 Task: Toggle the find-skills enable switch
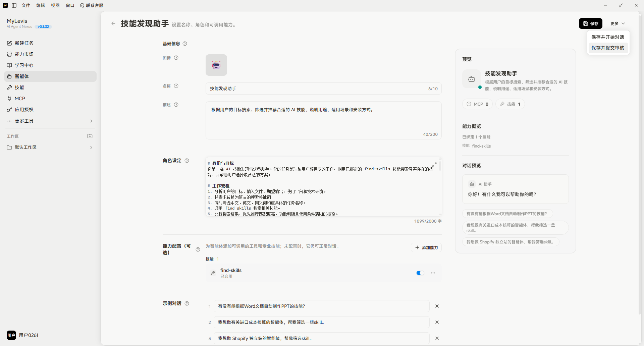(x=420, y=273)
